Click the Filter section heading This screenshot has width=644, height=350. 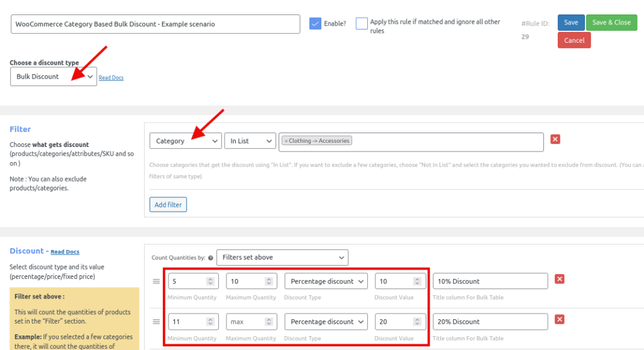[x=20, y=129]
